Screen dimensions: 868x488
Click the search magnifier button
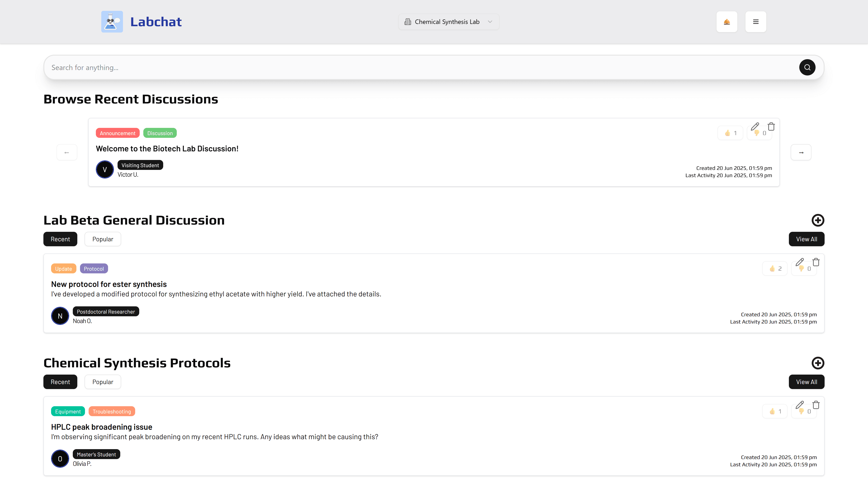pyautogui.click(x=807, y=67)
